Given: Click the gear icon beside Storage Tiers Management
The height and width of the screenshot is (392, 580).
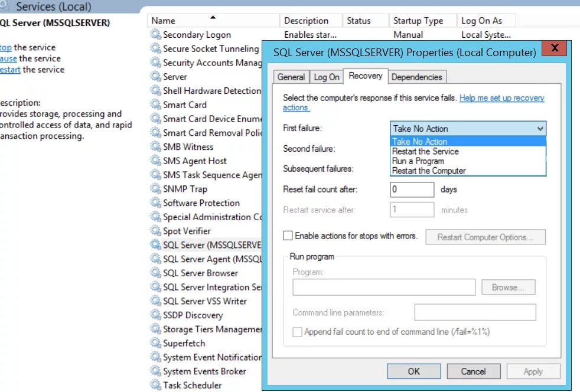Looking at the screenshot, I should (x=155, y=329).
